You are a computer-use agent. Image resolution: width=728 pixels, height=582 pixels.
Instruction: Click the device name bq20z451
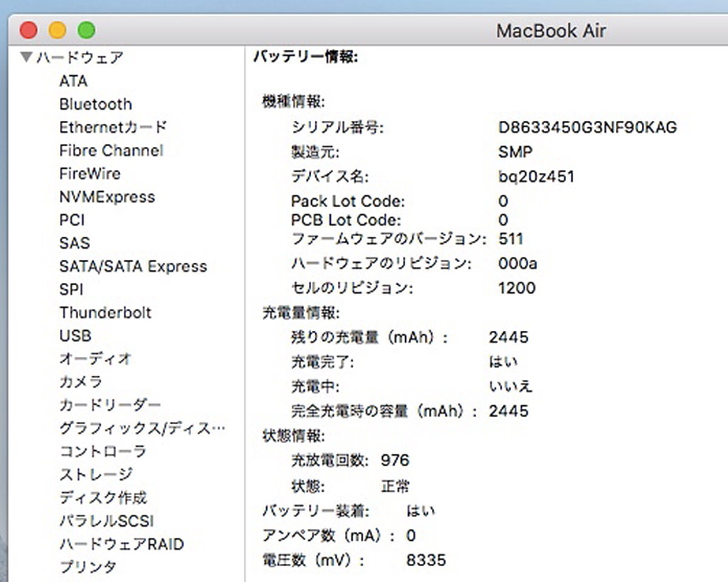click(536, 177)
